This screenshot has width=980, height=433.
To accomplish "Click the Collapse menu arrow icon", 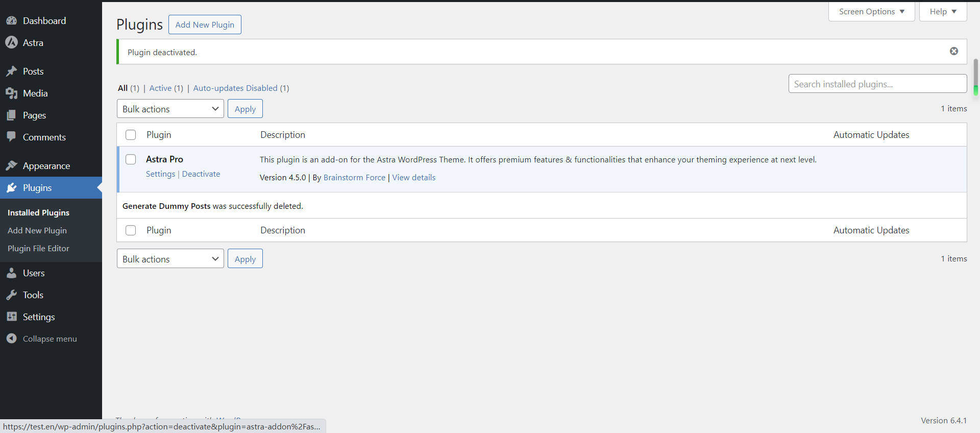I will click(11, 339).
